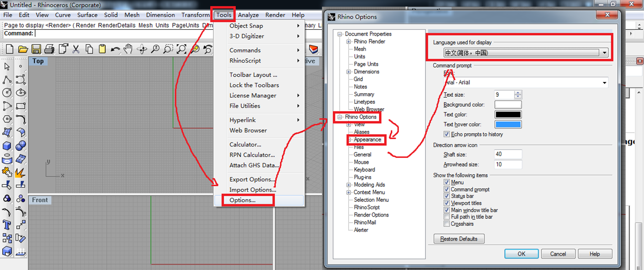Click the New file icon
The image size is (644, 270).
[x=9, y=49]
